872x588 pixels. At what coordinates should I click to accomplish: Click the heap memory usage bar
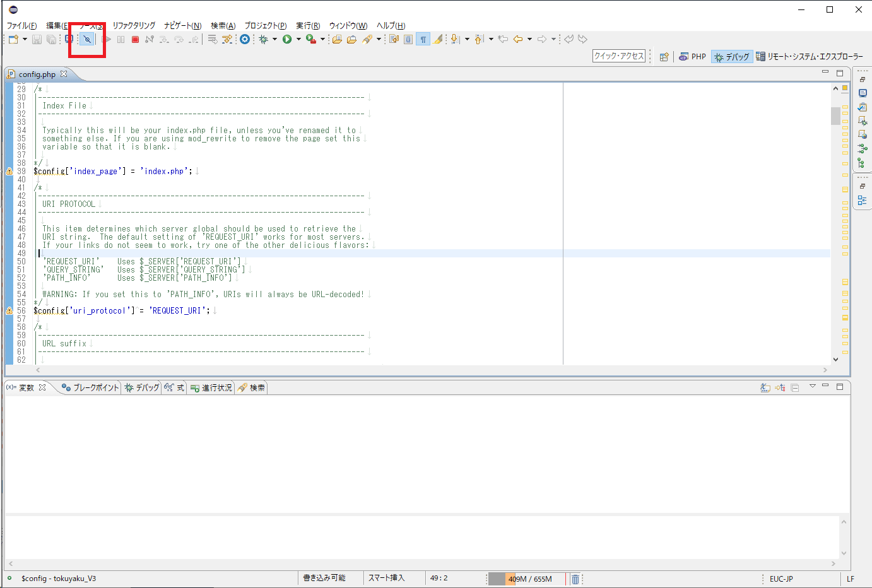[x=528, y=579]
